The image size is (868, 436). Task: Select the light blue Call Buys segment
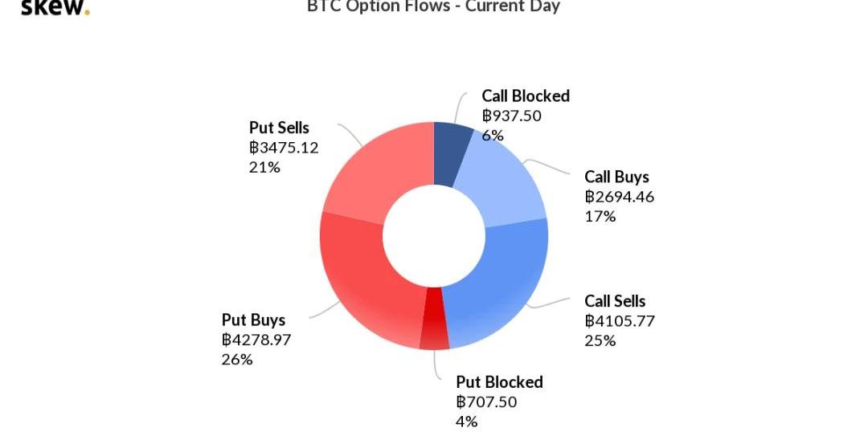(x=507, y=186)
